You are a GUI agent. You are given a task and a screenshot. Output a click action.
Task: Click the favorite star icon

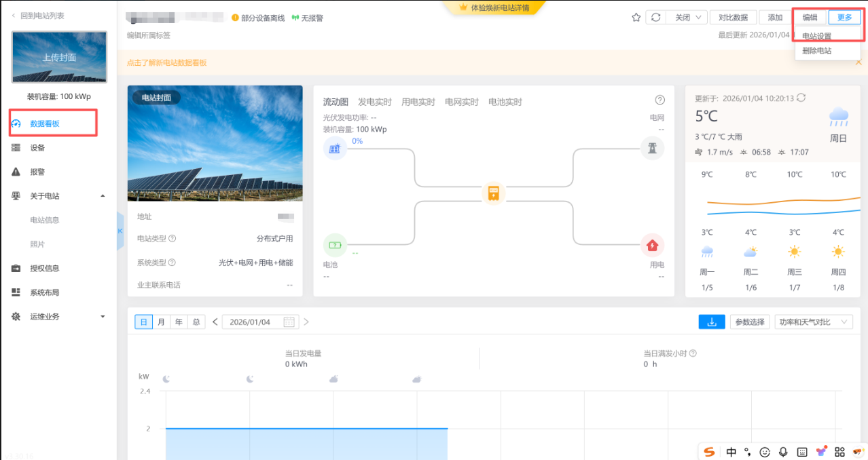636,18
